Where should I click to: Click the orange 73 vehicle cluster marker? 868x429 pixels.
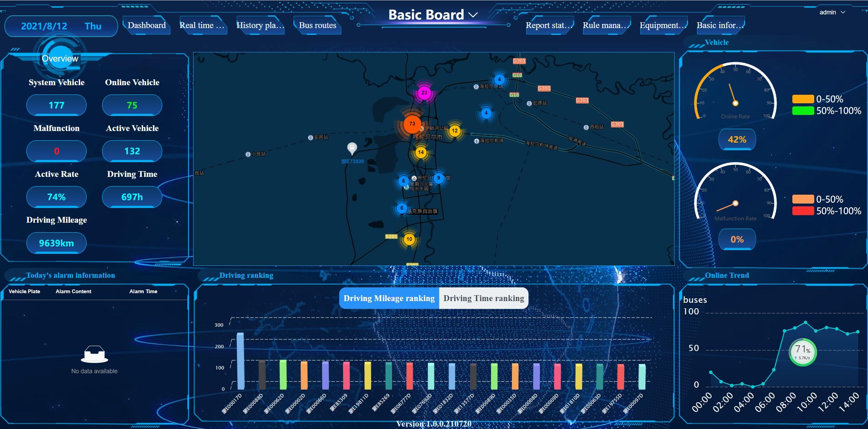tap(412, 124)
